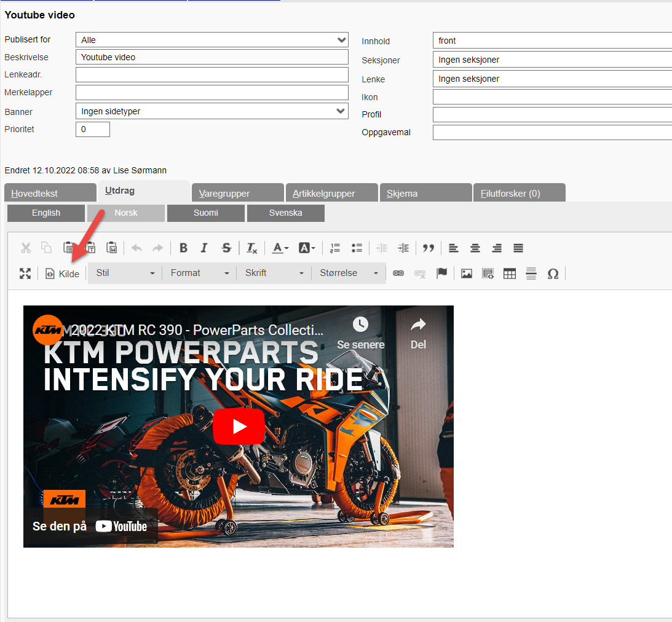This screenshot has width=672, height=622.
Task: Click the Paste from Word icon
Action: click(112, 248)
